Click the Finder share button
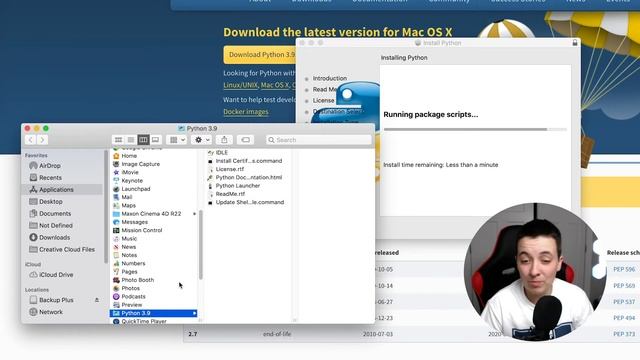The height and width of the screenshot is (360, 640). pos(224,140)
